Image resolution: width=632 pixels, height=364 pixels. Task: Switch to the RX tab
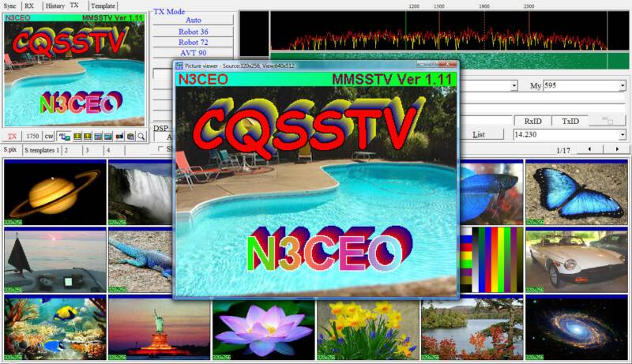(x=29, y=6)
